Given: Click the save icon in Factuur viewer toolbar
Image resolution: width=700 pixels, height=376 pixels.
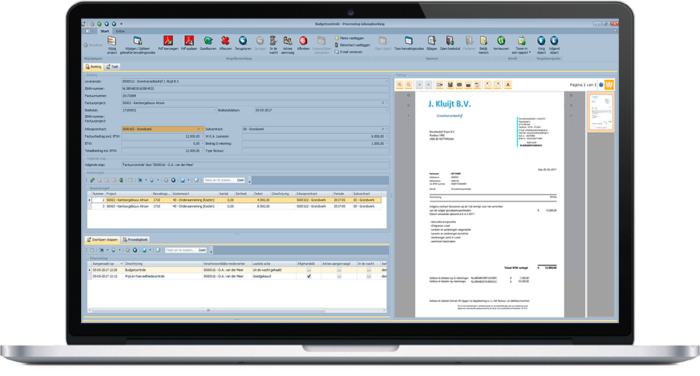Looking at the screenshot, I should [450, 85].
